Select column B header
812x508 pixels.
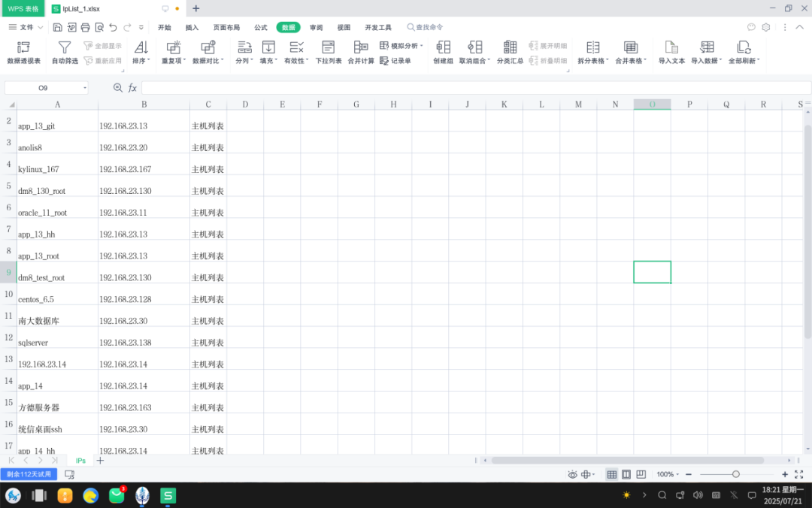(x=144, y=104)
